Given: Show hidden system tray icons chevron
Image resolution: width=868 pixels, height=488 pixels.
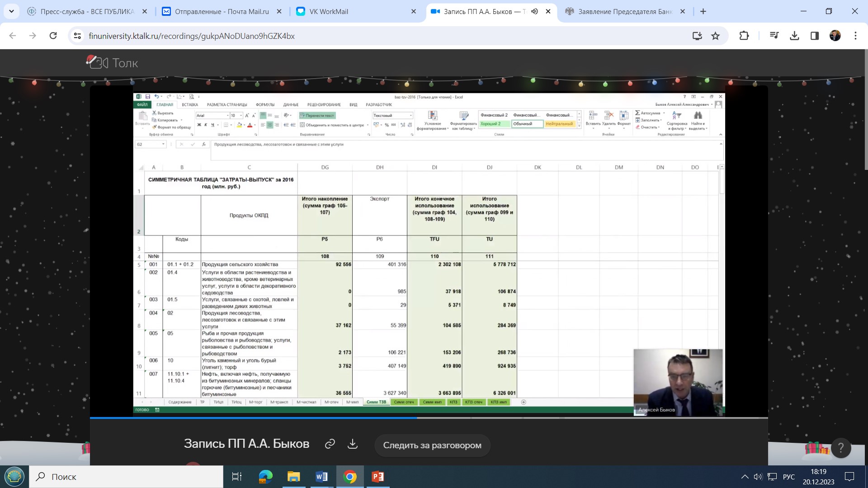Looking at the screenshot, I should [x=745, y=477].
